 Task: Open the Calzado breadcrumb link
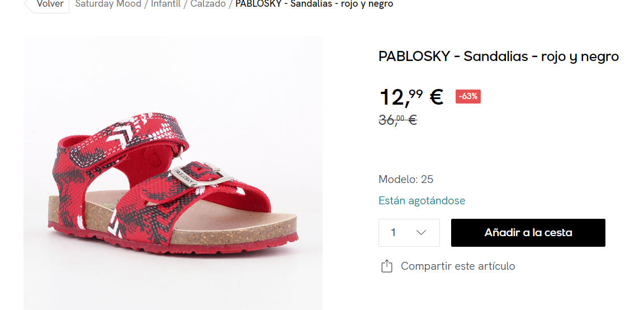click(208, 4)
